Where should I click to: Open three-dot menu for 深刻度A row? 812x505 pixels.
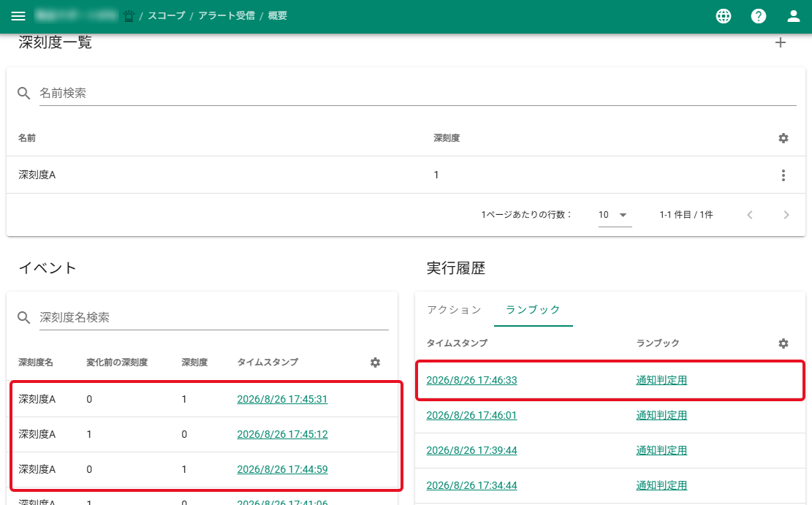pyautogui.click(x=783, y=175)
